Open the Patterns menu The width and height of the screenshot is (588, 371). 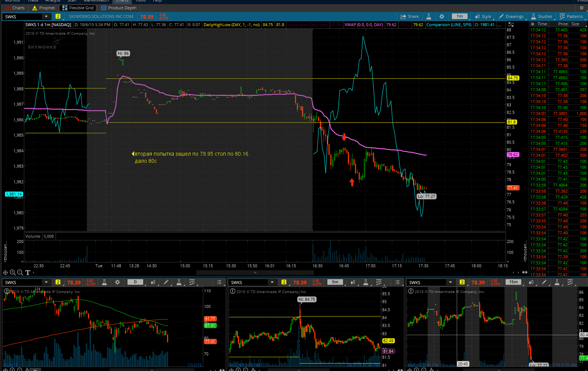pyautogui.click(x=571, y=16)
